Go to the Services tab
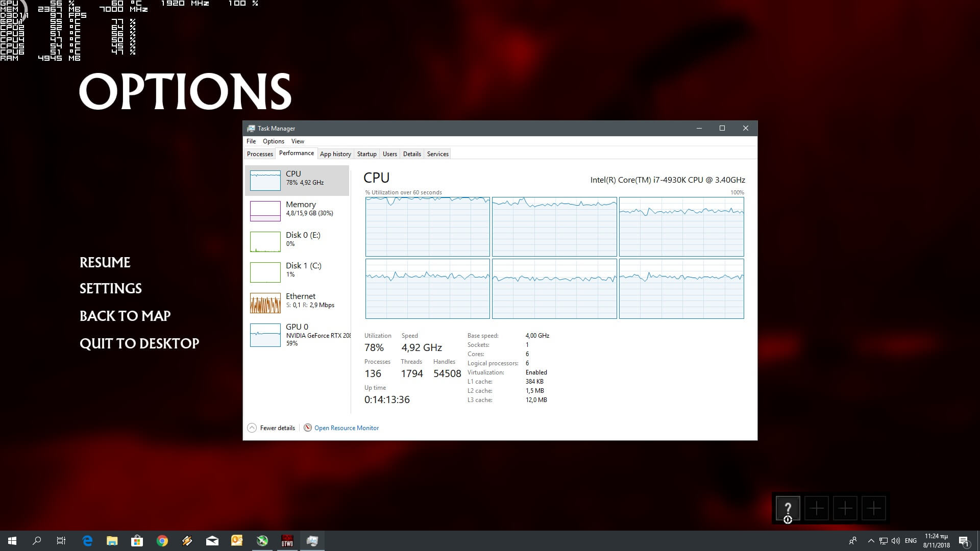This screenshot has height=551, width=980. pos(437,154)
